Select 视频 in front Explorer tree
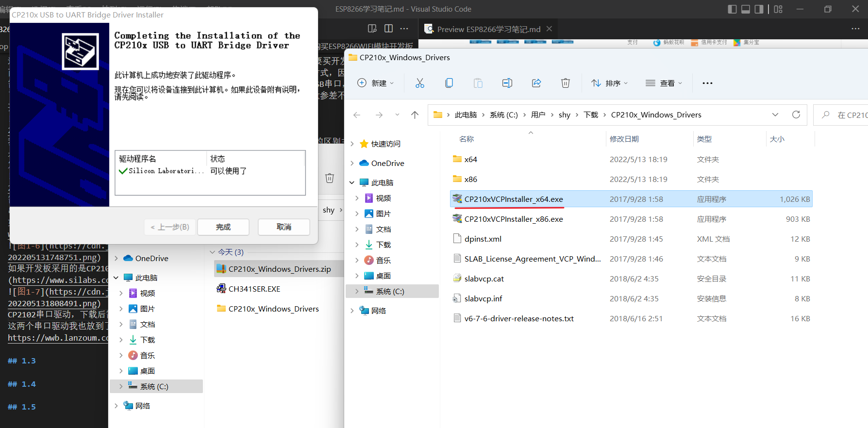The image size is (868, 428). click(x=384, y=198)
